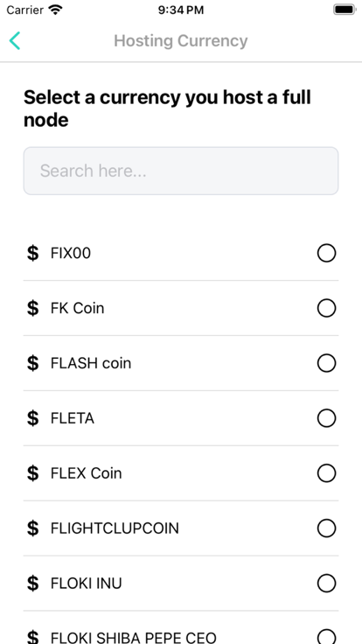Check the Wi-Fi status icon
The image size is (362, 644).
[55, 10]
